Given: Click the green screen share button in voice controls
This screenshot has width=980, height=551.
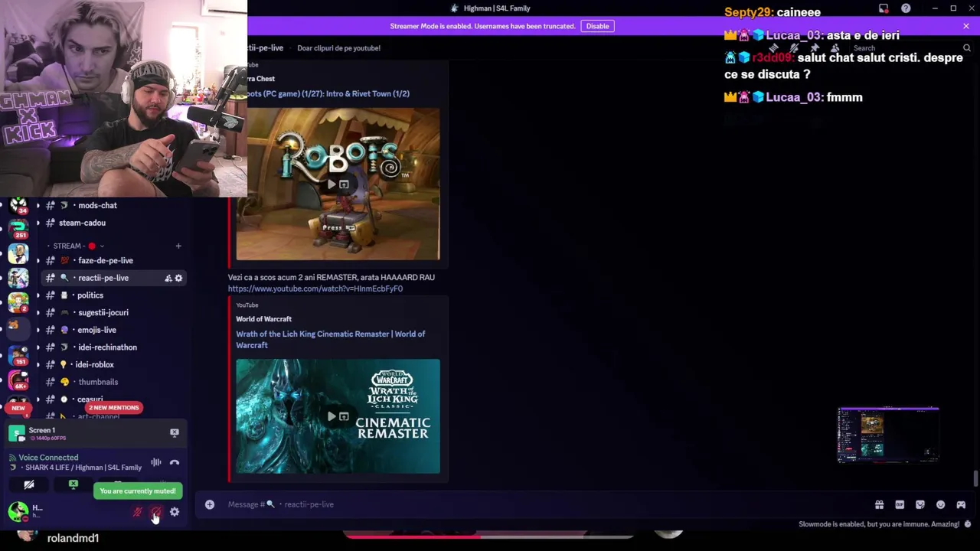Looking at the screenshot, I should [x=73, y=484].
